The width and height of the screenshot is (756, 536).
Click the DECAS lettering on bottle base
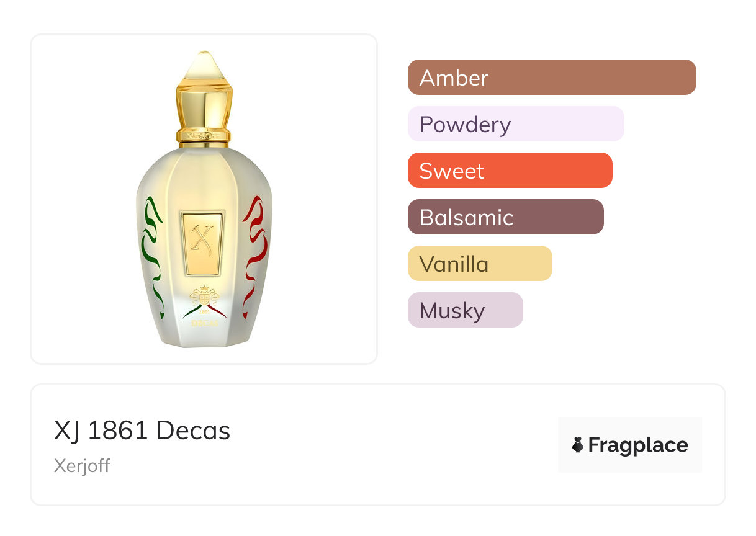click(x=204, y=322)
